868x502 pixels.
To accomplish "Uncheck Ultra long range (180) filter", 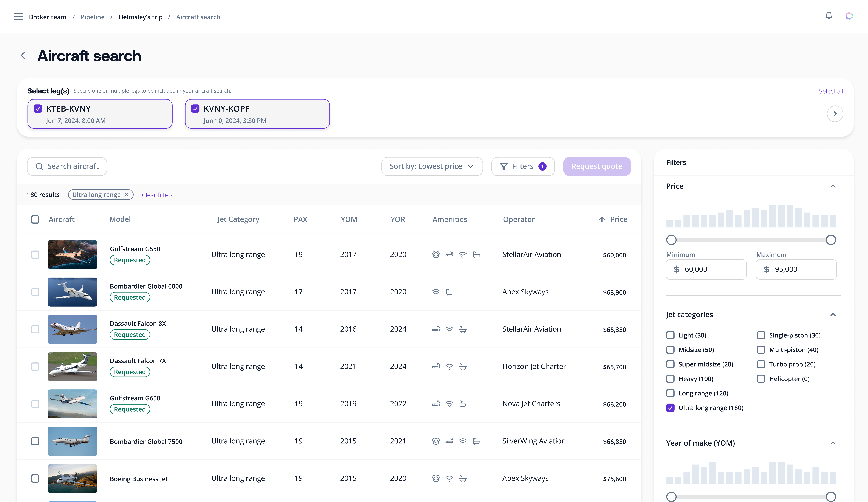I will coord(670,408).
